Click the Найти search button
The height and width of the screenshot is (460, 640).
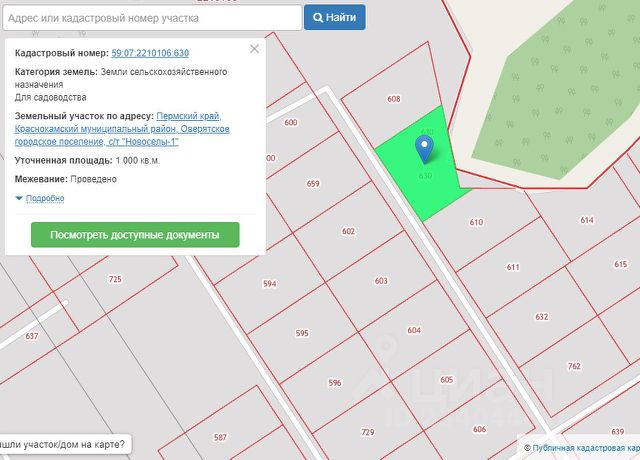(334, 17)
